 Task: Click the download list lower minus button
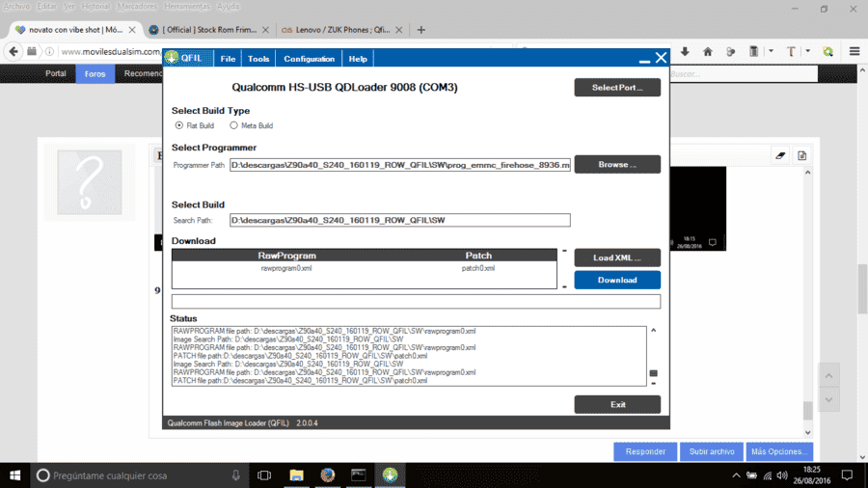(564, 286)
